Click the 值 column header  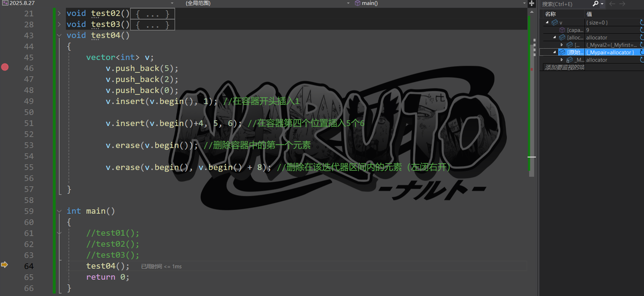(589, 14)
